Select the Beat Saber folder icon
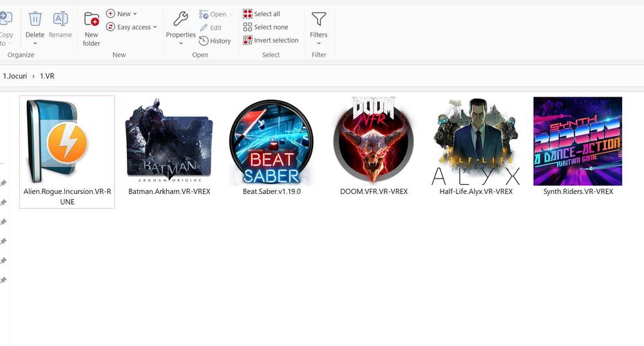Screen dimensions: 644x346 (271, 142)
